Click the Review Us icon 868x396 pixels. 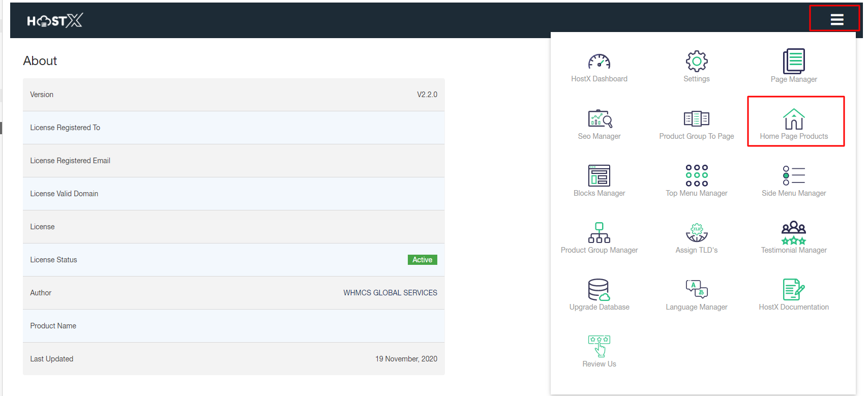(599, 346)
